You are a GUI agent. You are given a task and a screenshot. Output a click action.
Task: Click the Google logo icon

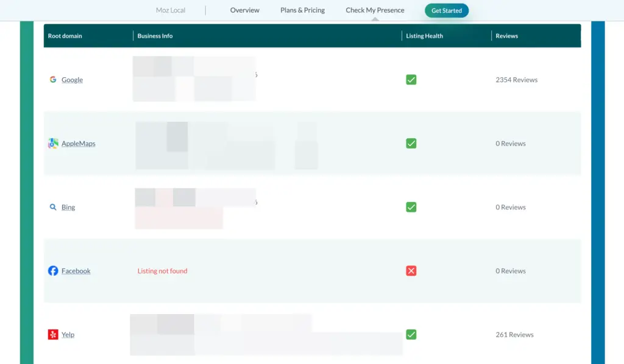point(53,80)
